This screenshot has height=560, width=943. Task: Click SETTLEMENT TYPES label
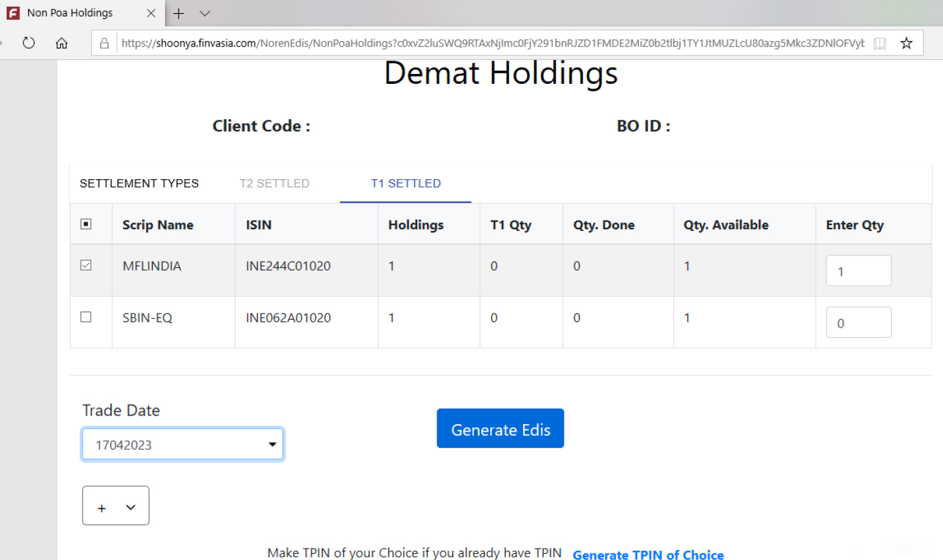click(139, 183)
